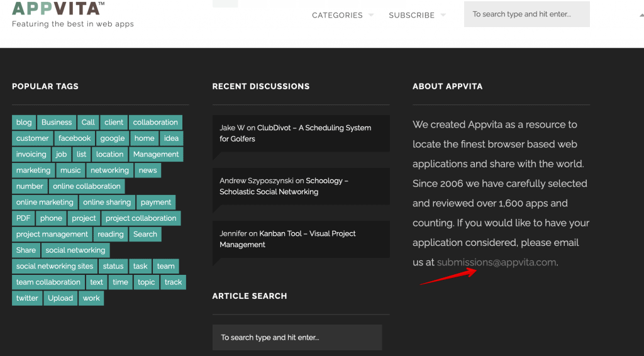Select the time tag
644x356 pixels.
(x=120, y=282)
